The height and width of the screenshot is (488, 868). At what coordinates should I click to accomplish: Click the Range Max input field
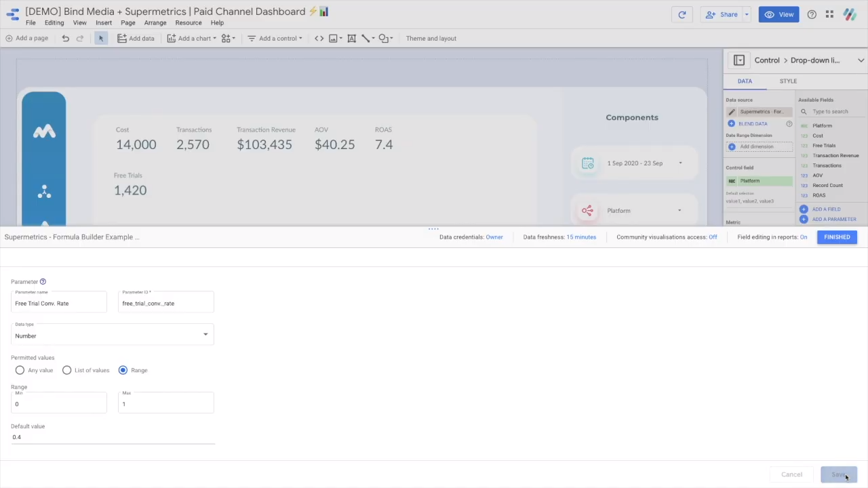166,404
